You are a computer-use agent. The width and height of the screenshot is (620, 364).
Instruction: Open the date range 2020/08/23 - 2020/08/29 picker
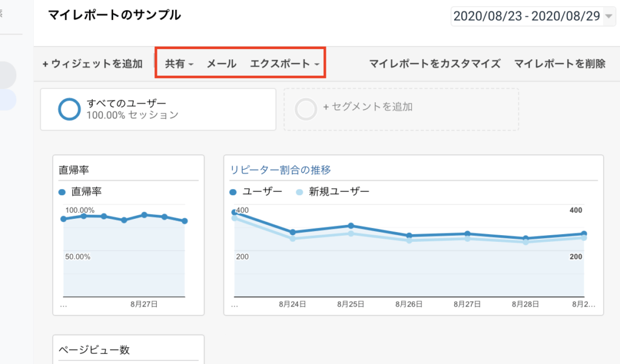(533, 16)
